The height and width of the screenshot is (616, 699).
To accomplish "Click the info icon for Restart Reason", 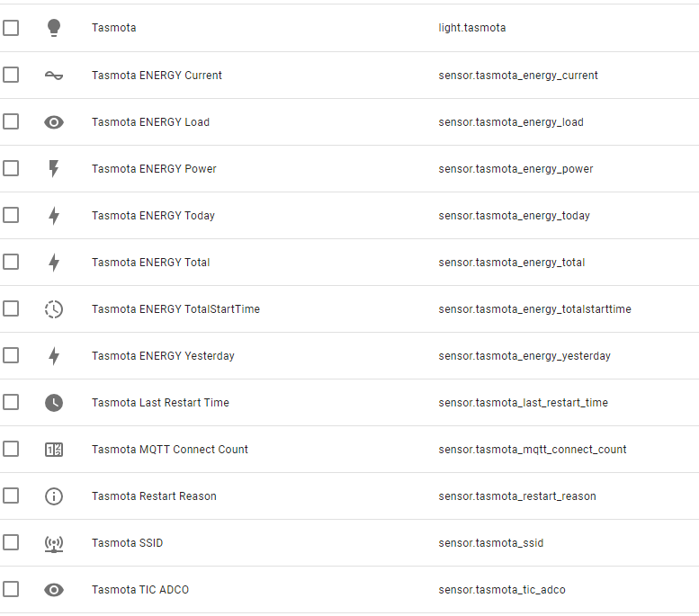I will tap(54, 496).
